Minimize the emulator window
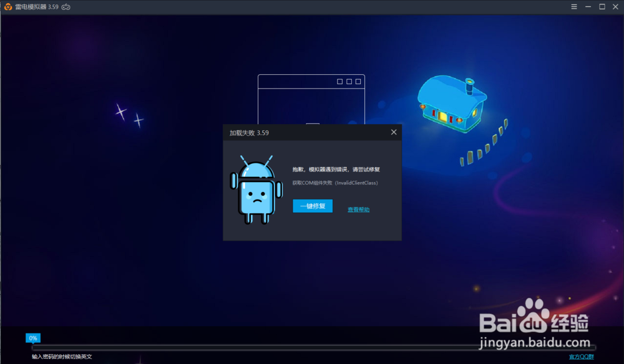The height and width of the screenshot is (364, 624). 588,7
